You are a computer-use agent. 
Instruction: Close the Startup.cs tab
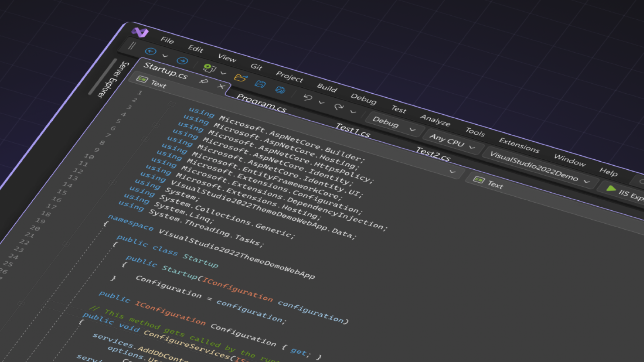(x=221, y=86)
